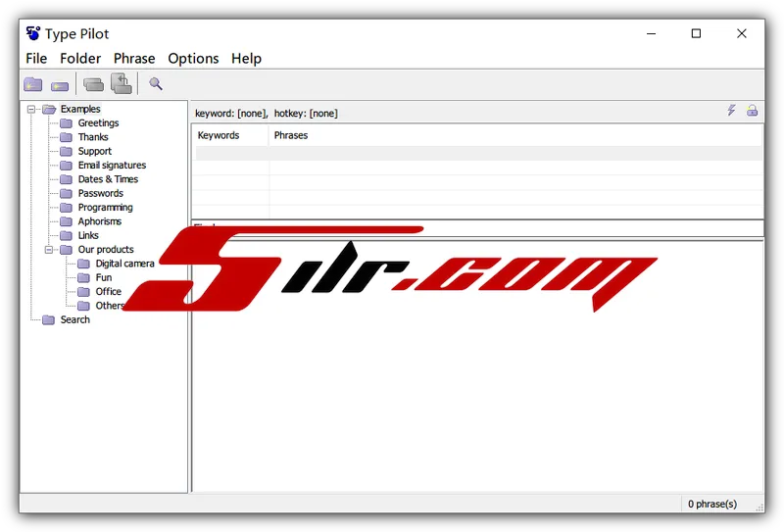Image resolution: width=784 pixels, height=532 pixels.
Task: Open the Help menu
Action: (x=247, y=59)
